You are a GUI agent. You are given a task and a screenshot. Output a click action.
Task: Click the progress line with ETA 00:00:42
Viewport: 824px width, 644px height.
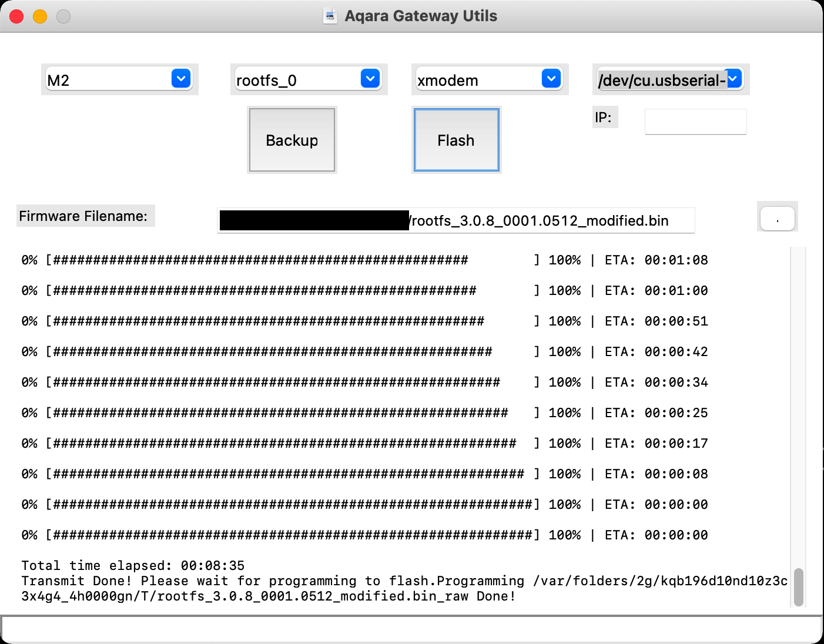click(x=364, y=351)
